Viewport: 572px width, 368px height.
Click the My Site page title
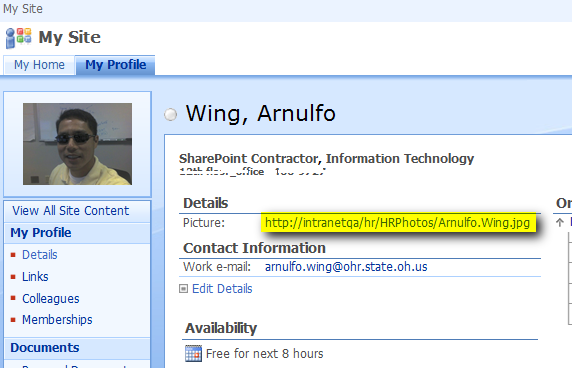(69, 37)
